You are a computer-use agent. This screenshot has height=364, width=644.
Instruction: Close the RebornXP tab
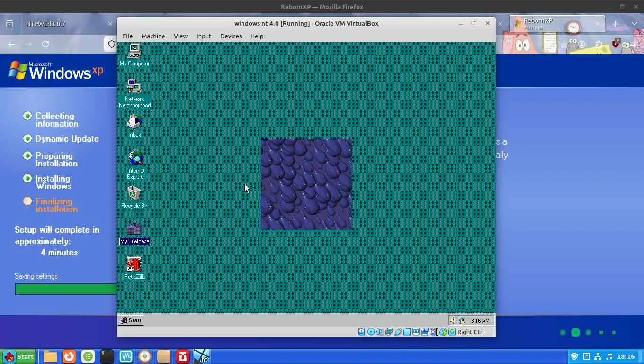coord(597,23)
